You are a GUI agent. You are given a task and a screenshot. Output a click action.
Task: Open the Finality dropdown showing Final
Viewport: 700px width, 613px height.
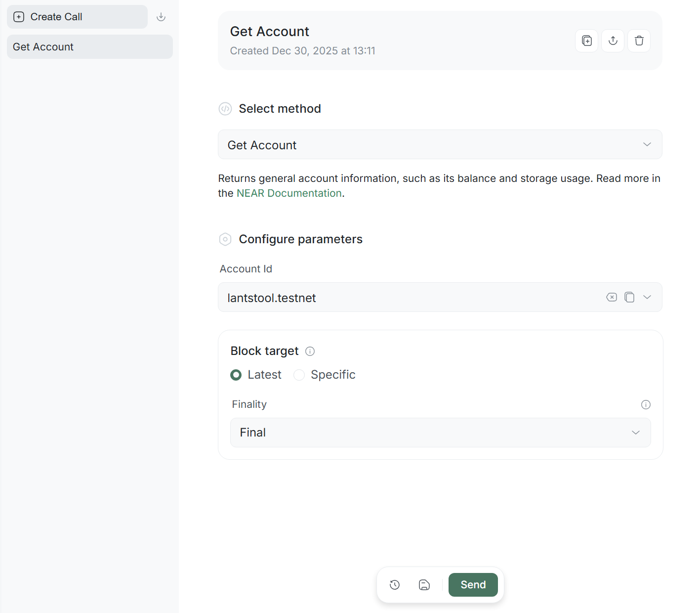click(x=440, y=433)
